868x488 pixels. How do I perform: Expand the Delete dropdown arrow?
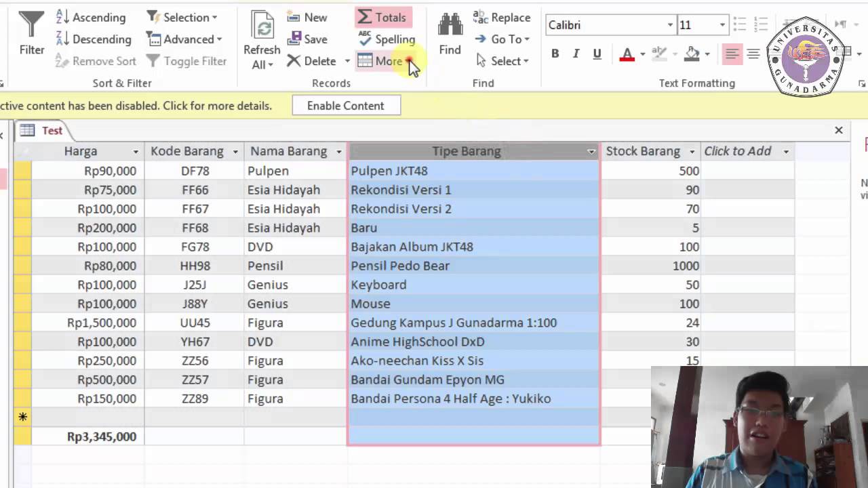point(347,61)
